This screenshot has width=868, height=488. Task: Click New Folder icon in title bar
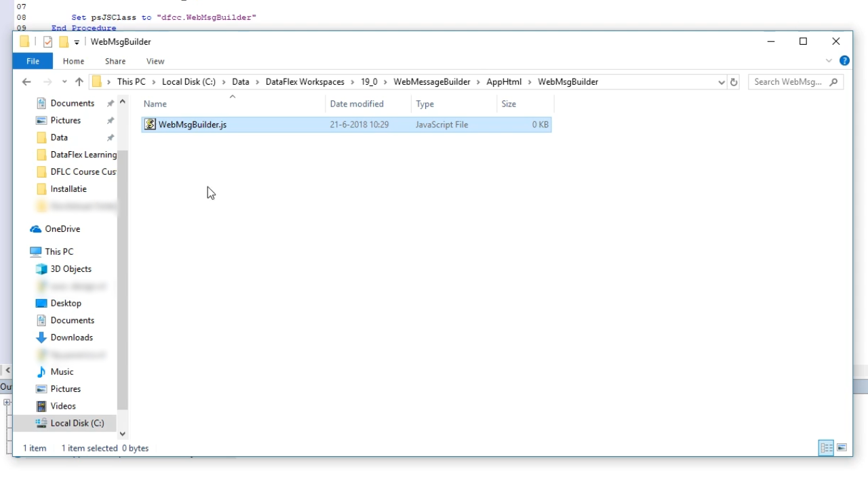pyautogui.click(x=64, y=42)
